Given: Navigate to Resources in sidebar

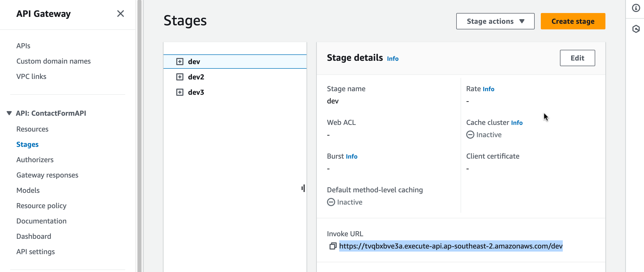Looking at the screenshot, I should tap(32, 129).
